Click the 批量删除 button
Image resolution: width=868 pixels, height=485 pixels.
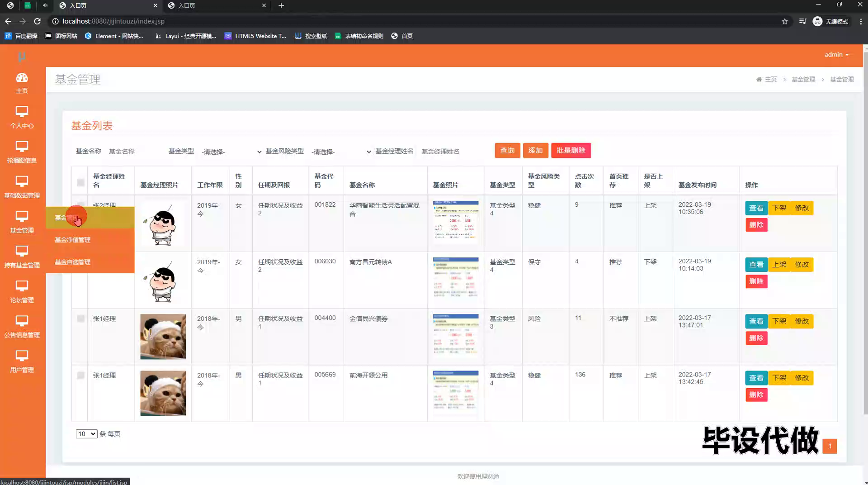571,151
